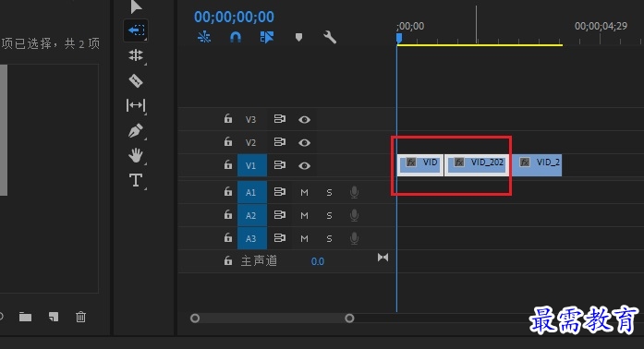Screen dimensions: 644x349
Task: Toggle nest sequence insert mode icon
Action: [x=204, y=37]
